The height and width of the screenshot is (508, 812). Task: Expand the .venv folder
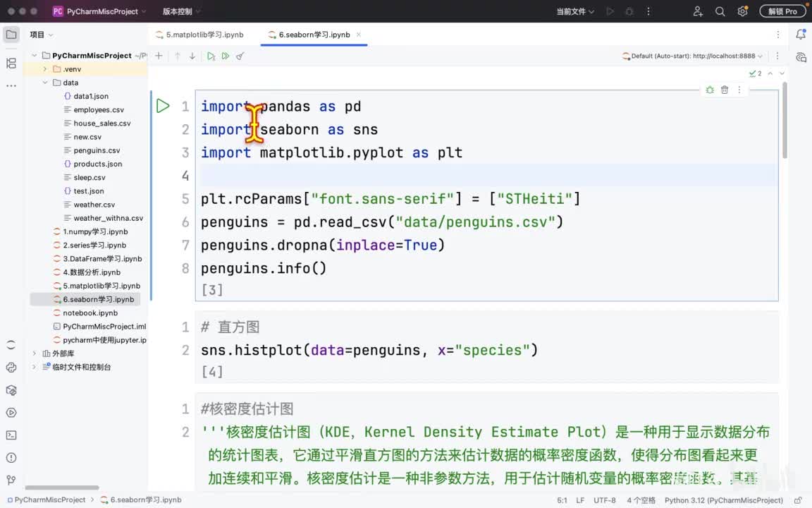coord(45,69)
